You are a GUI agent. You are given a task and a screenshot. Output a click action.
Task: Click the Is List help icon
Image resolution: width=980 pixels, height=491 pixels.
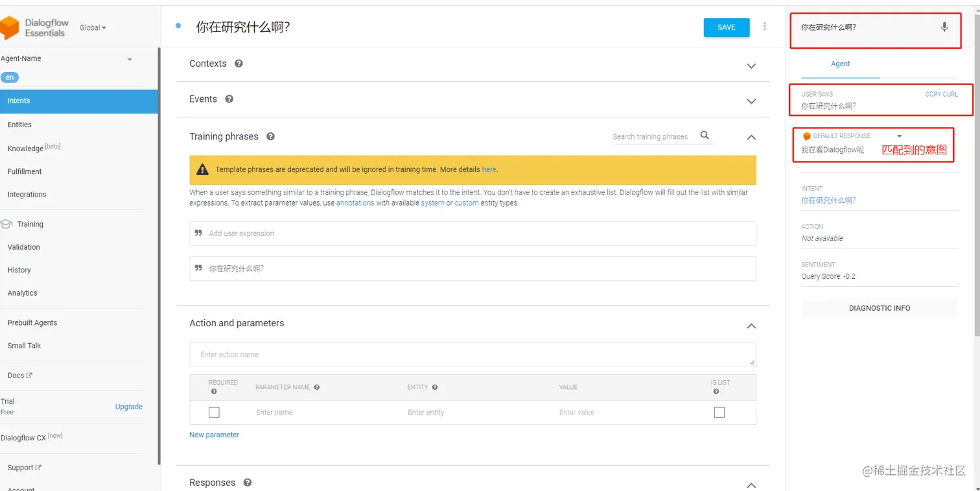pyautogui.click(x=716, y=392)
